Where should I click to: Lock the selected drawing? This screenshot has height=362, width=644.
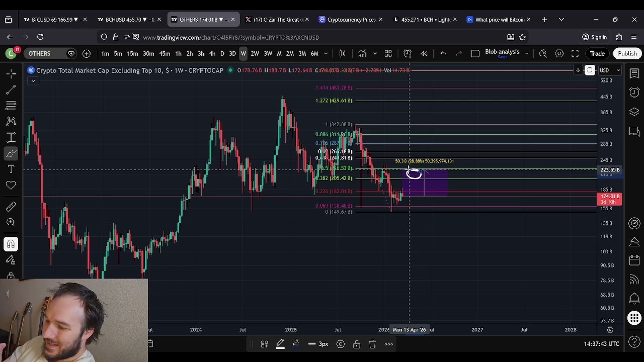[357, 344]
